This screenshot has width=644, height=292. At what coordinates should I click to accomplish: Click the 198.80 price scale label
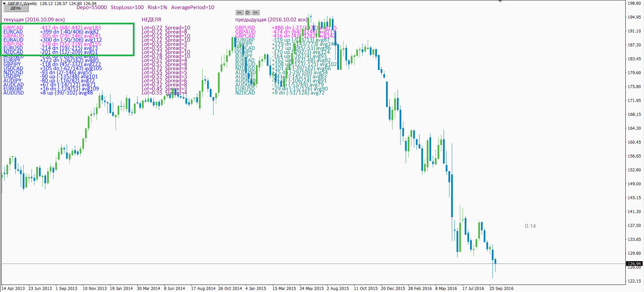coord(634,3)
